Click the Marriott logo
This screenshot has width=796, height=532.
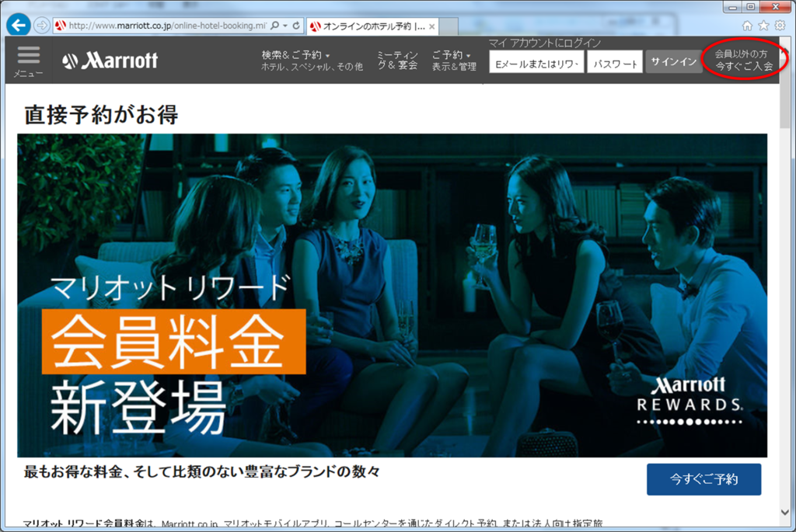tap(110, 61)
